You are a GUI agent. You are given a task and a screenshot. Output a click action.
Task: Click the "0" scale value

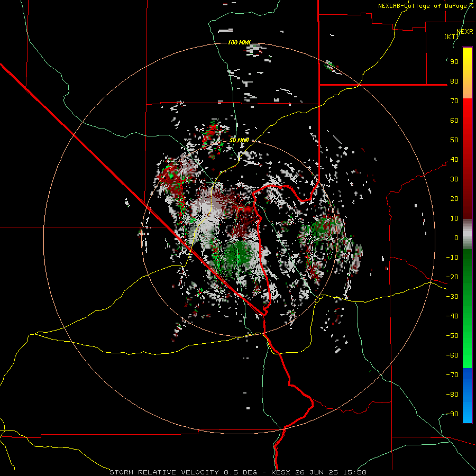[456, 238]
